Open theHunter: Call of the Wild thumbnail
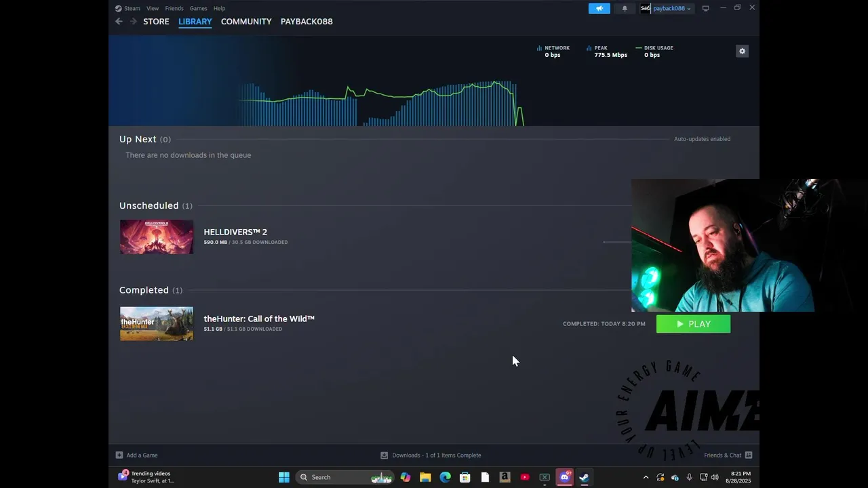This screenshot has width=868, height=488. [157, 324]
